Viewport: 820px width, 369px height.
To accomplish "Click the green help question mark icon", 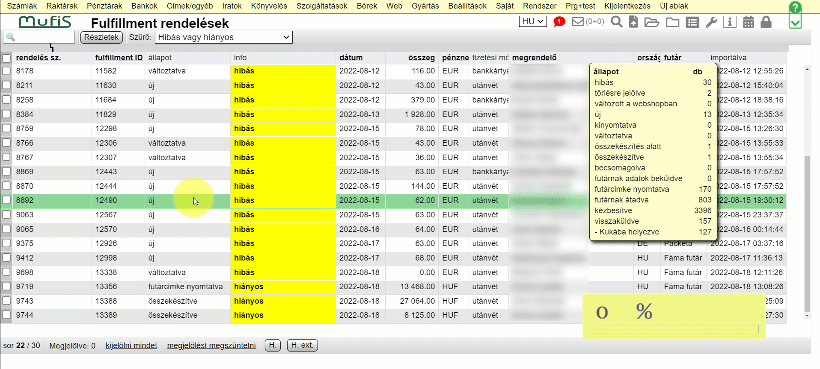I will pos(795,7).
